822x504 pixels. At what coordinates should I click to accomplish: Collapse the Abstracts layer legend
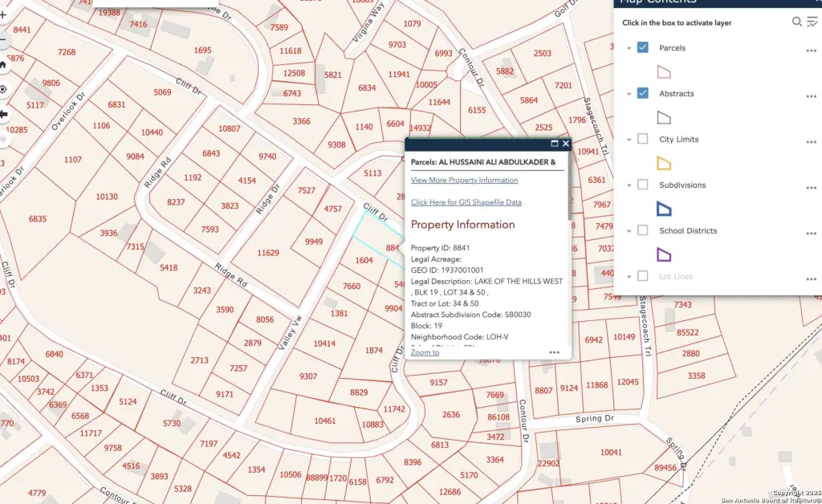[629, 94]
